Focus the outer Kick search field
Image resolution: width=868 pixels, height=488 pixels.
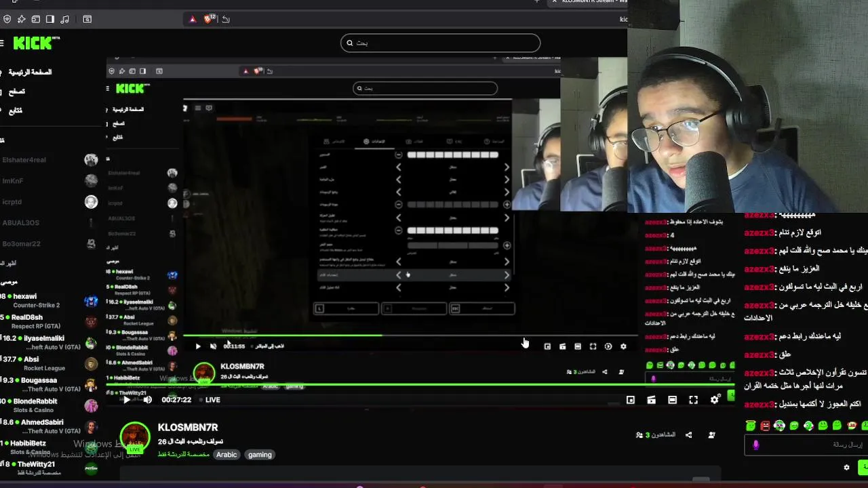(x=440, y=43)
